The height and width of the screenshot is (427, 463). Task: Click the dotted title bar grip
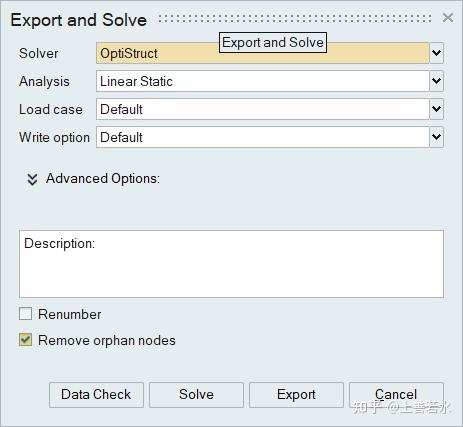295,19
